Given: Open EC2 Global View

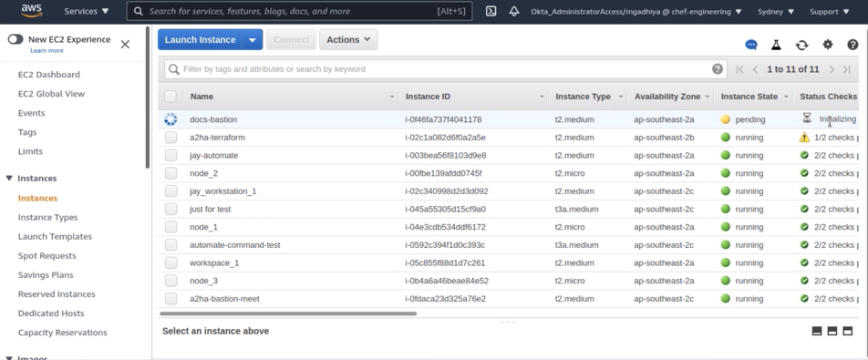Looking at the screenshot, I should click(x=51, y=94).
